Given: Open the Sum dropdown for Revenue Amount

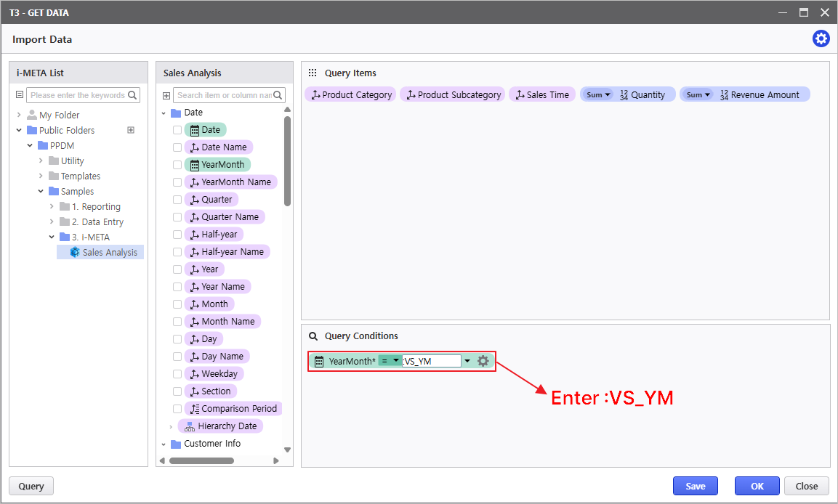Looking at the screenshot, I should tap(698, 95).
